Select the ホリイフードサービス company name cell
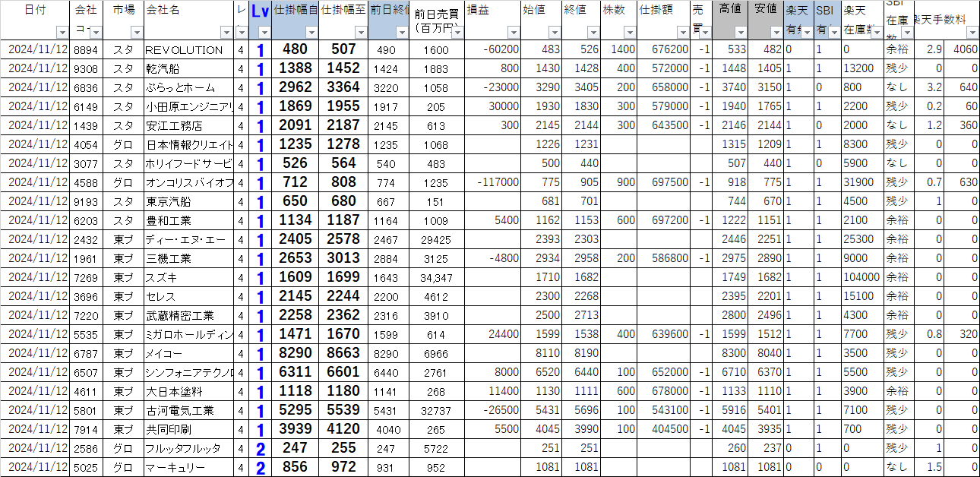Screen dimensions: 980x477 click(189, 163)
